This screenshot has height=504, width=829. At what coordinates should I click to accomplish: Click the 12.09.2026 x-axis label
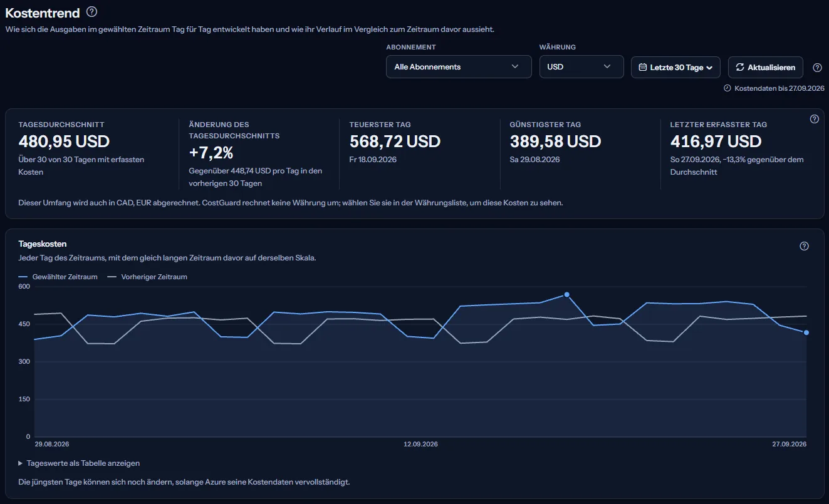click(420, 444)
